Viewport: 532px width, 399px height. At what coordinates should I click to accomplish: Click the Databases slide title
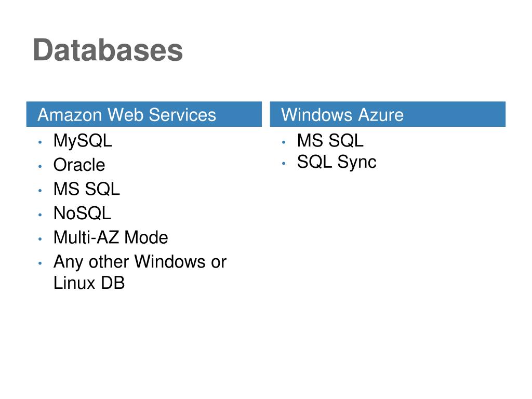[x=108, y=50]
